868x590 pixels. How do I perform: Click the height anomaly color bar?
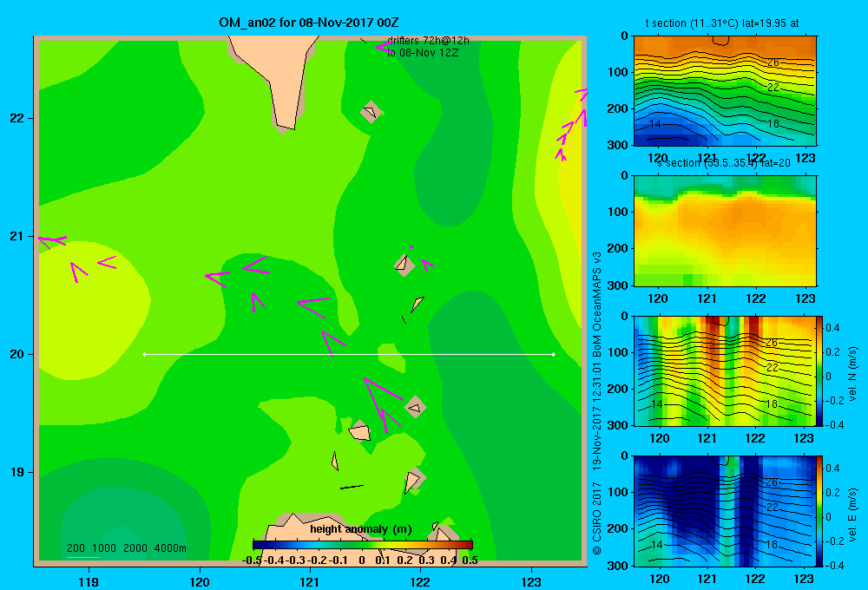coord(363,544)
